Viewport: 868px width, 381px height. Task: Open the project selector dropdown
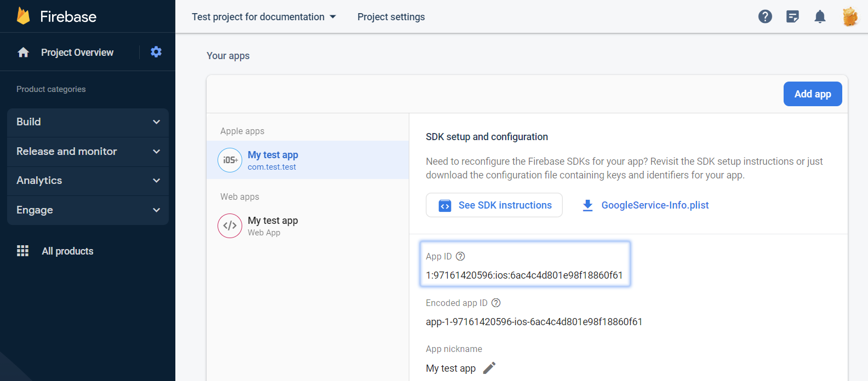264,17
